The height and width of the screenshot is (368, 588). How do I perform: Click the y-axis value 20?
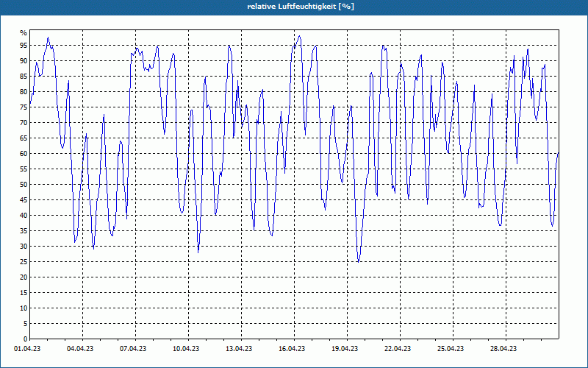click(x=24, y=277)
